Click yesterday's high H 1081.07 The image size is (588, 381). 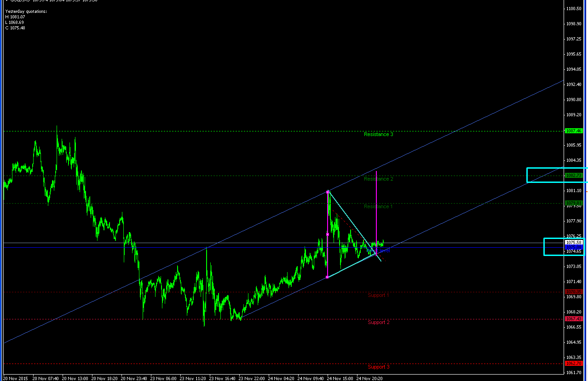[x=15, y=17]
